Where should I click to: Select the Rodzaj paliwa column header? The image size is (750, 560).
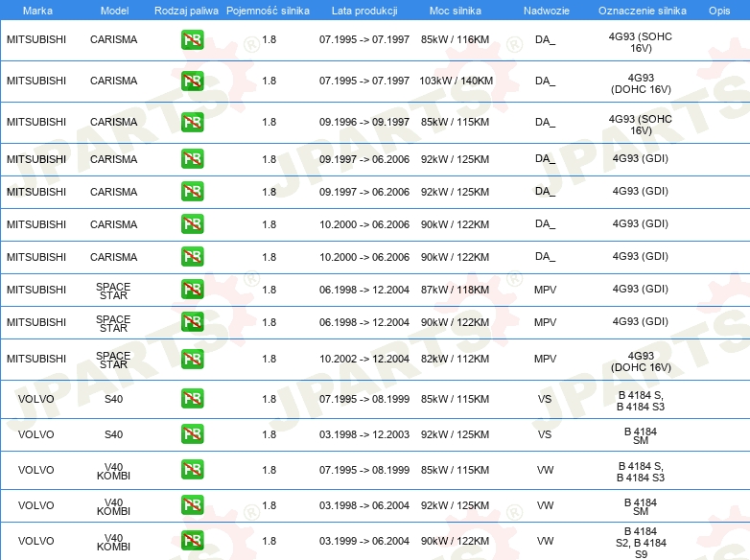tap(186, 11)
